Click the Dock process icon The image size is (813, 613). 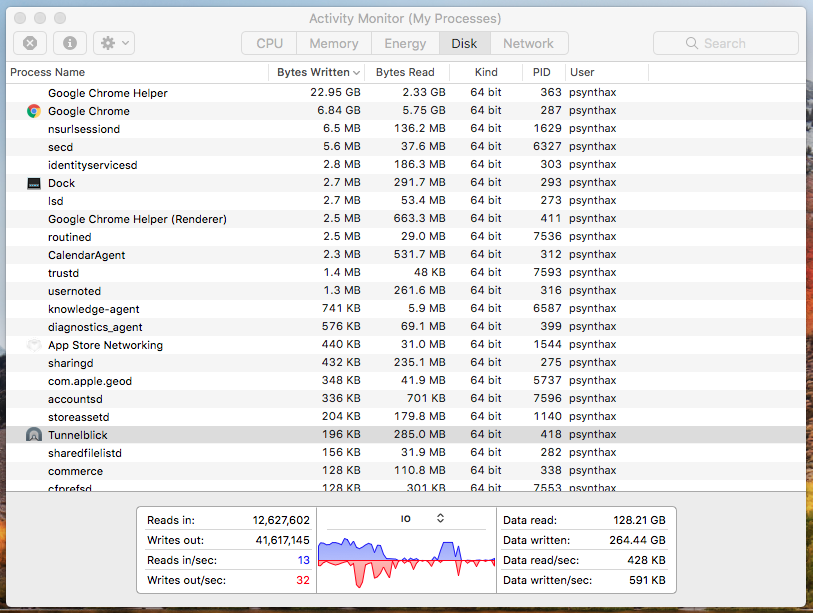coord(34,183)
